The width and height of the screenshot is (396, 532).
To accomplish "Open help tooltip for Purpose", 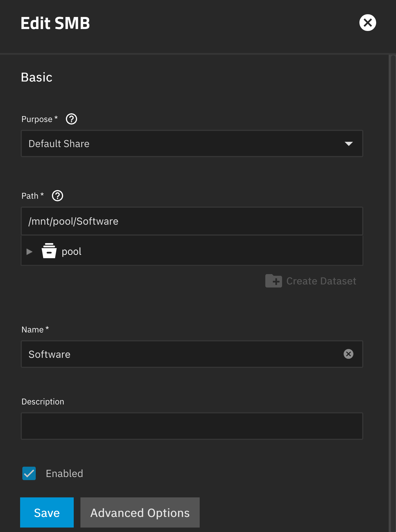I will click(x=71, y=119).
